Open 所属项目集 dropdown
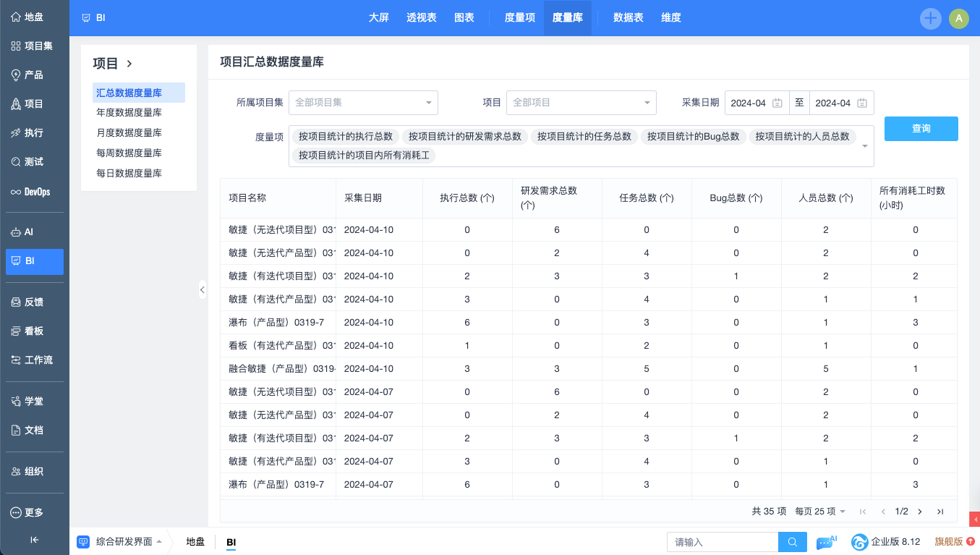980x555 pixels. (363, 103)
